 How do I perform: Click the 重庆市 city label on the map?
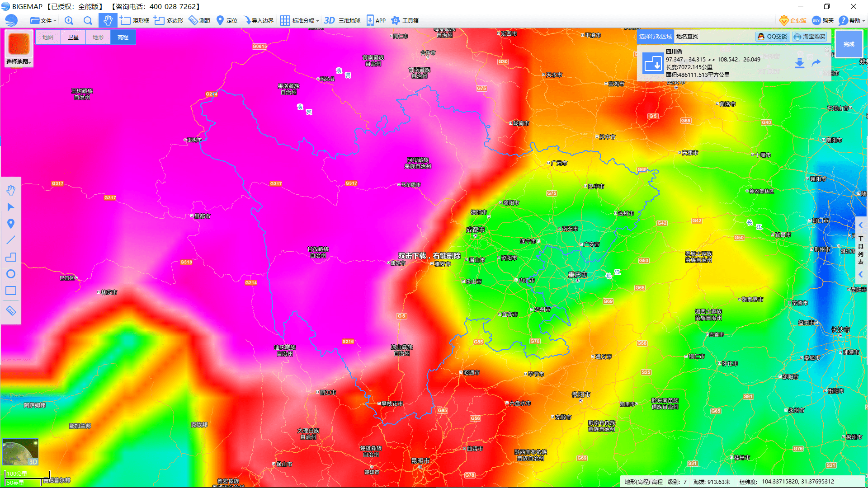(577, 275)
